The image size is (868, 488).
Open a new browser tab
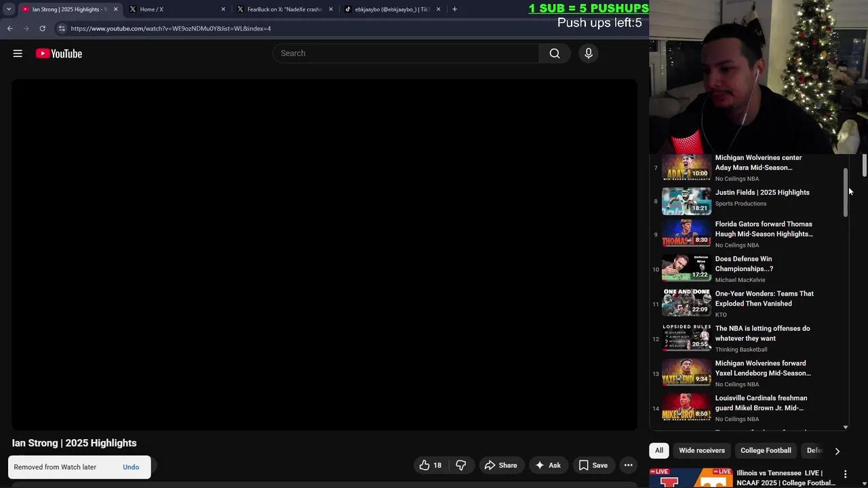coord(454,9)
